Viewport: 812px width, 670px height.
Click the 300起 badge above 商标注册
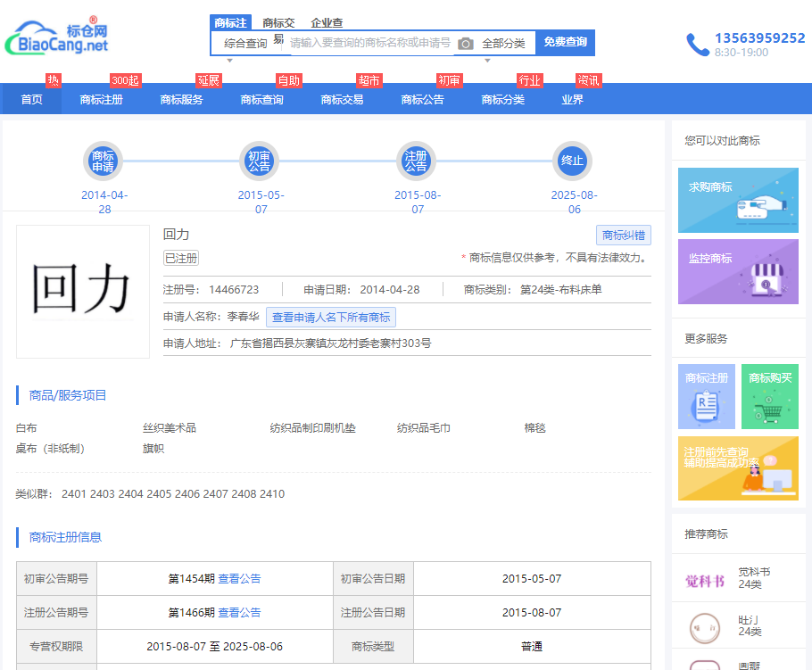click(x=125, y=80)
